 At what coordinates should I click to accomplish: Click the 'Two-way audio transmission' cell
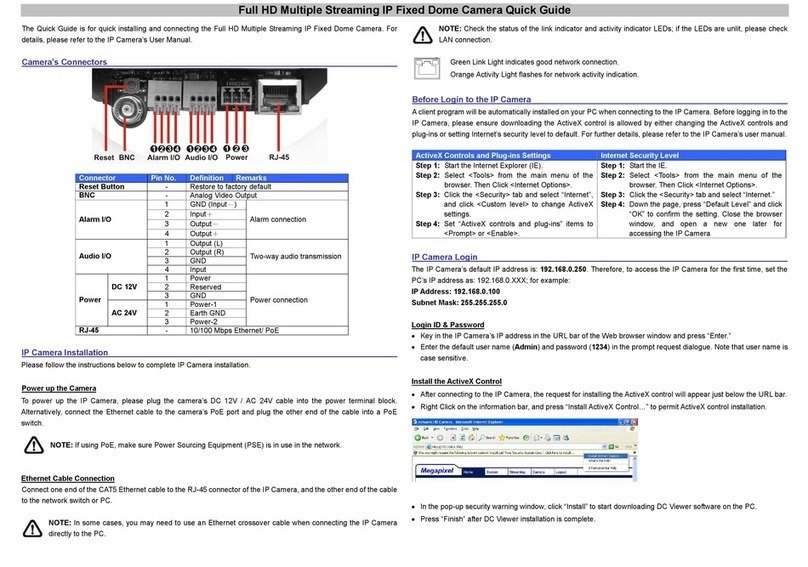pos(295,256)
